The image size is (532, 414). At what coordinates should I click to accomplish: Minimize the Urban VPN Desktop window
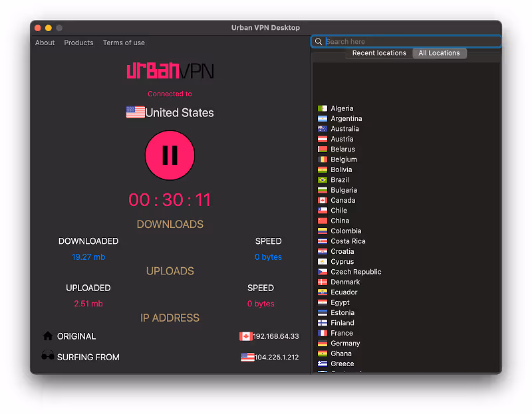pyautogui.click(x=49, y=28)
